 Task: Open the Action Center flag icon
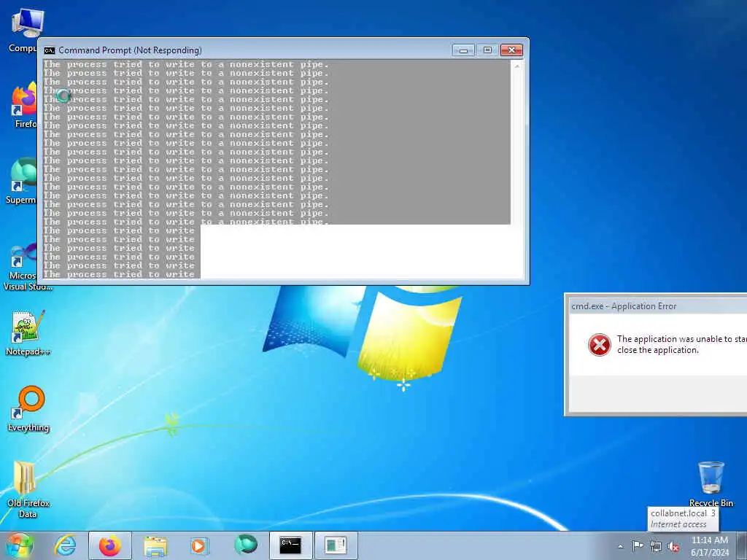point(638,545)
